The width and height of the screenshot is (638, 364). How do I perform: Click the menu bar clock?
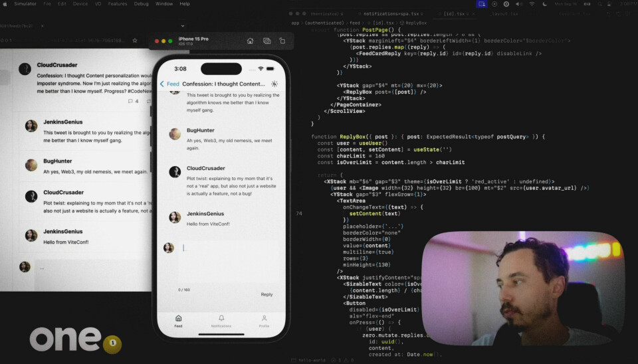pyautogui.click(x=628, y=4)
